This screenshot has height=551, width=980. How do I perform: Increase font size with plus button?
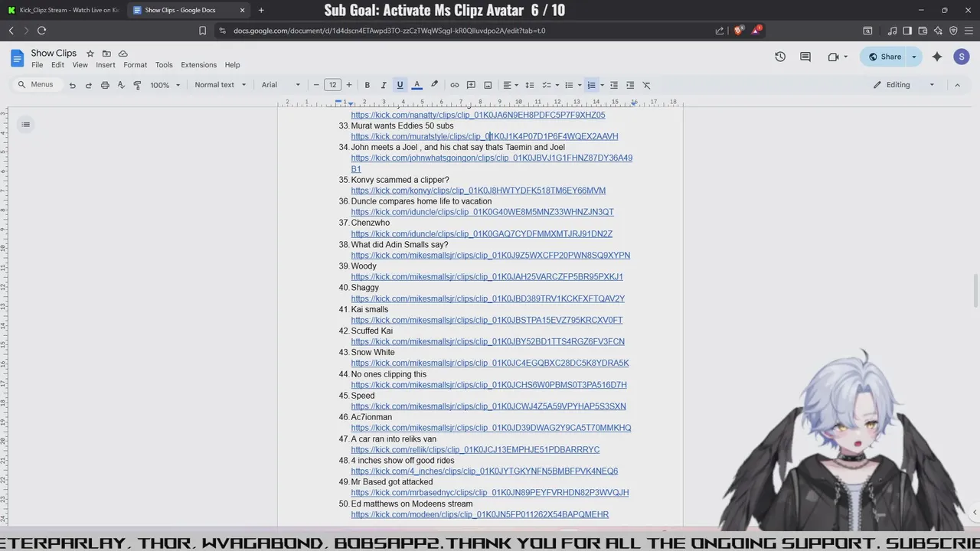[349, 85]
